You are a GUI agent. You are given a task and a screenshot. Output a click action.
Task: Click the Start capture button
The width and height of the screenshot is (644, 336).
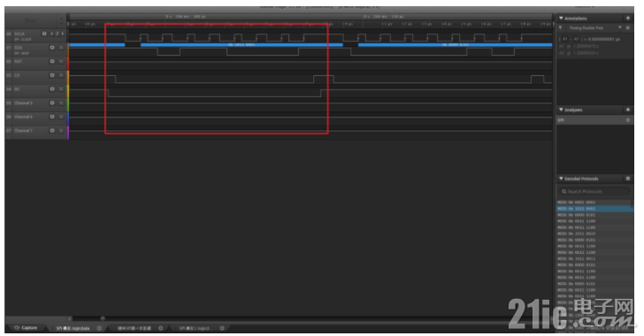coord(31,20)
